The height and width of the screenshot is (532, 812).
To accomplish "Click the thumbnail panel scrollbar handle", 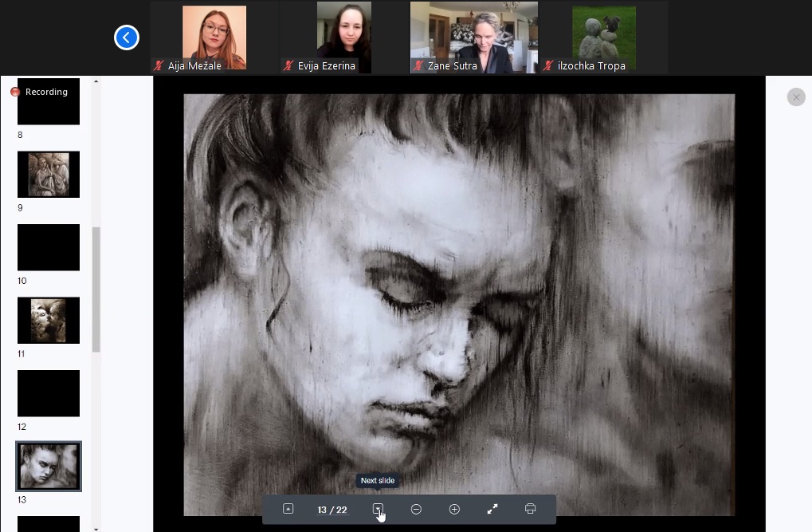I will coord(96,290).
